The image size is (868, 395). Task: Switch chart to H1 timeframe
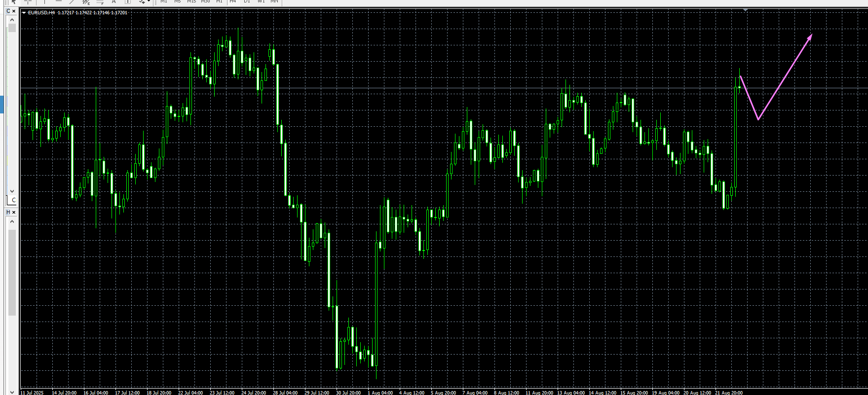220,1
